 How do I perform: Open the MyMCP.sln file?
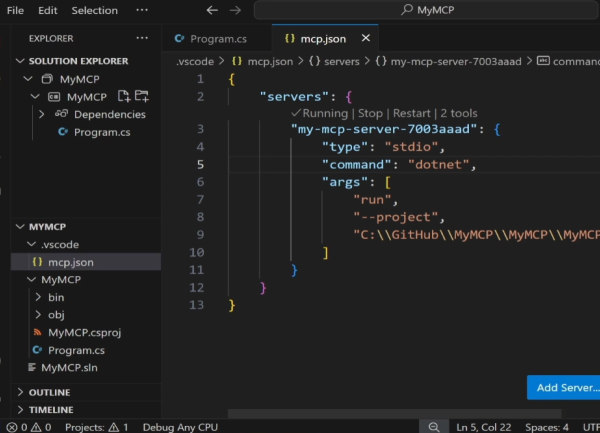tap(69, 368)
